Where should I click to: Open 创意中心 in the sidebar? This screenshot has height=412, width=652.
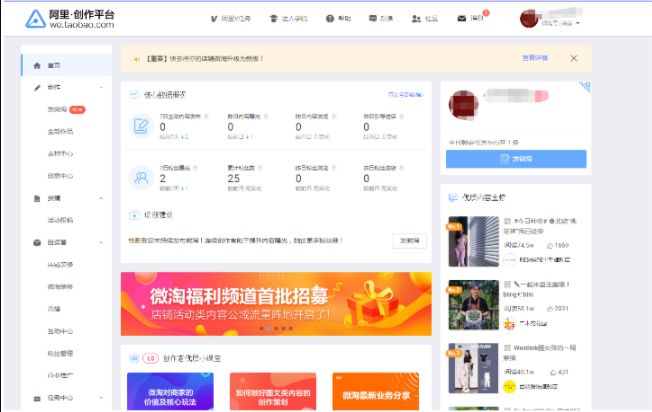pyautogui.click(x=60, y=176)
